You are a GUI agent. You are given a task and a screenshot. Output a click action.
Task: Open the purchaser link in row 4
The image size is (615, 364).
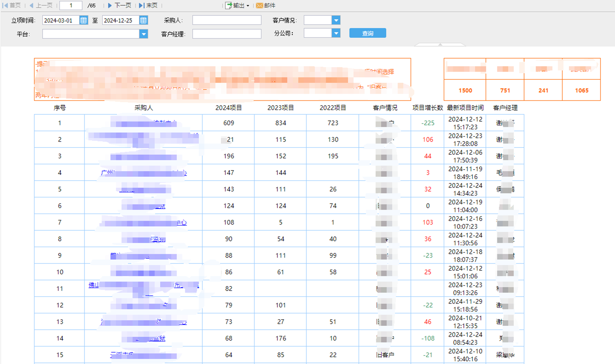pos(144,173)
